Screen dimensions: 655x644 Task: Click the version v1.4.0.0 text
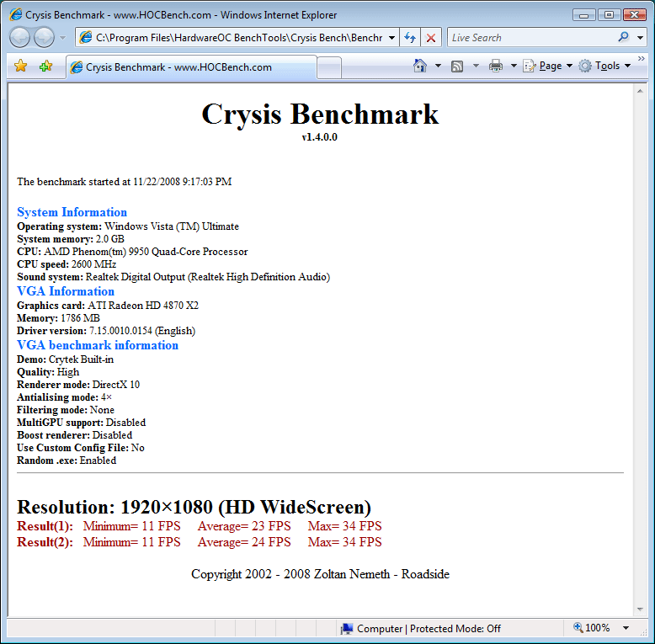point(320,137)
